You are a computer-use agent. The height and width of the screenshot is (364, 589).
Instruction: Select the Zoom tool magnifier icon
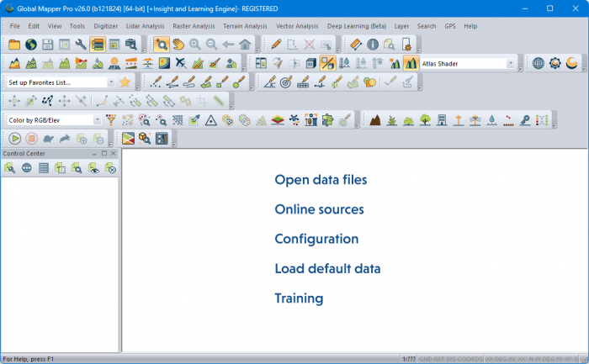(x=162, y=45)
